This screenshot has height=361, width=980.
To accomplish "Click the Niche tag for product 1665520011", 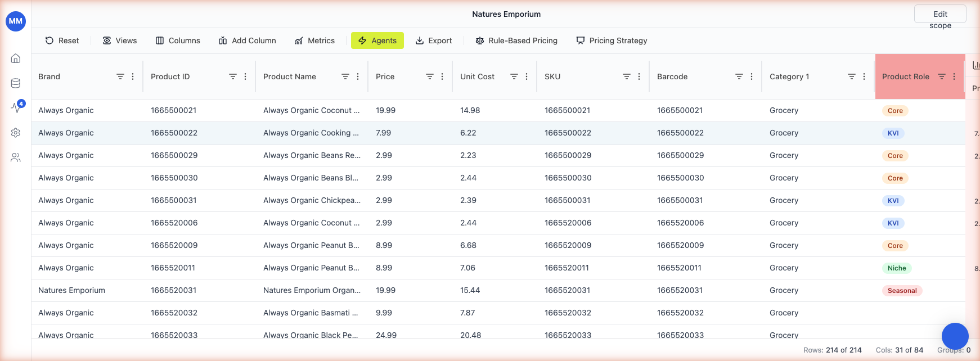I will coord(897,268).
